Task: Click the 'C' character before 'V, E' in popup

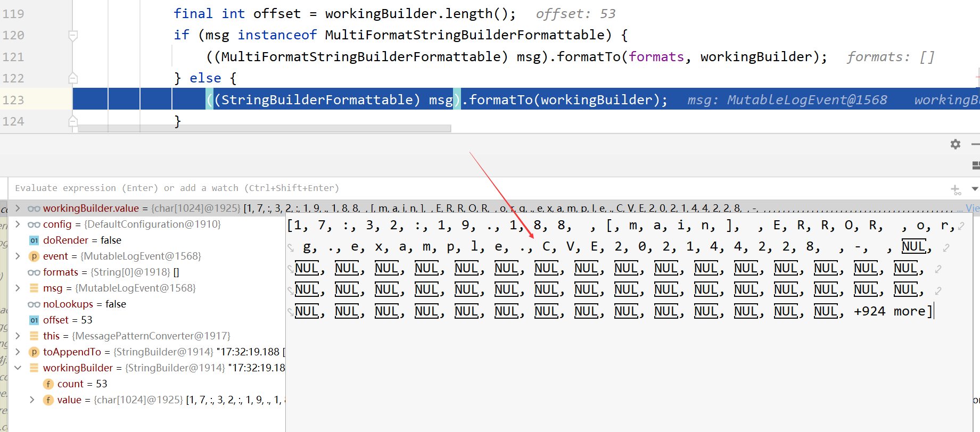Action: (x=547, y=247)
